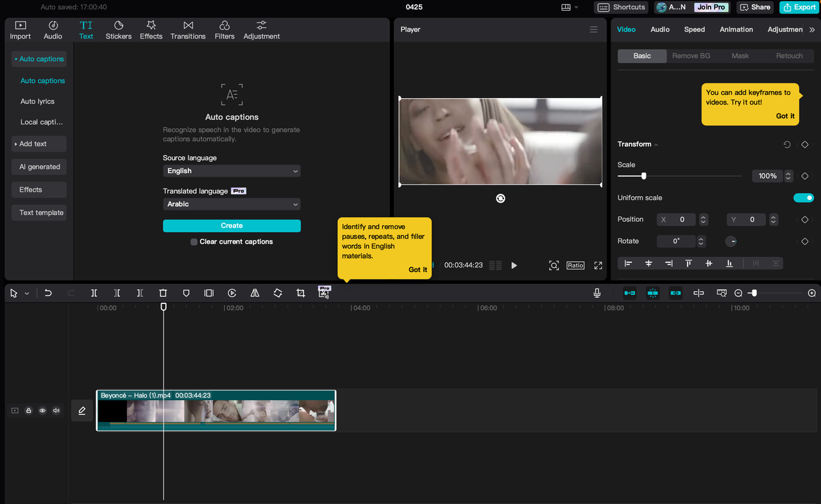The height and width of the screenshot is (504, 821).
Task: Click the undo arrow icon
Action: 48,293
